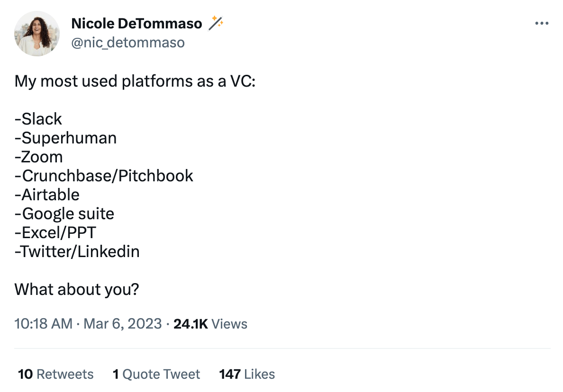
Task: Open the Nicole DeTommaso display name link
Action: 136,23
